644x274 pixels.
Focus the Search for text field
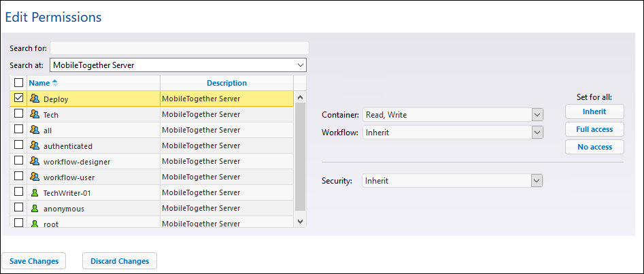pyautogui.click(x=179, y=48)
